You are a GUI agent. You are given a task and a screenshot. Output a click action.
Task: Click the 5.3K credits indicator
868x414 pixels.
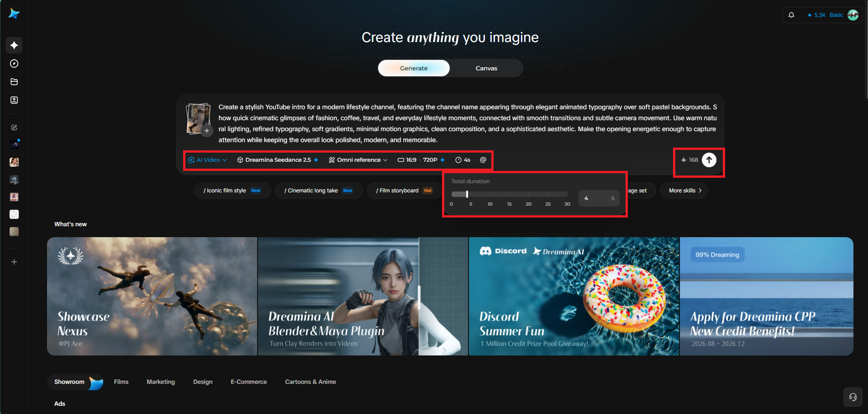coord(816,15)
